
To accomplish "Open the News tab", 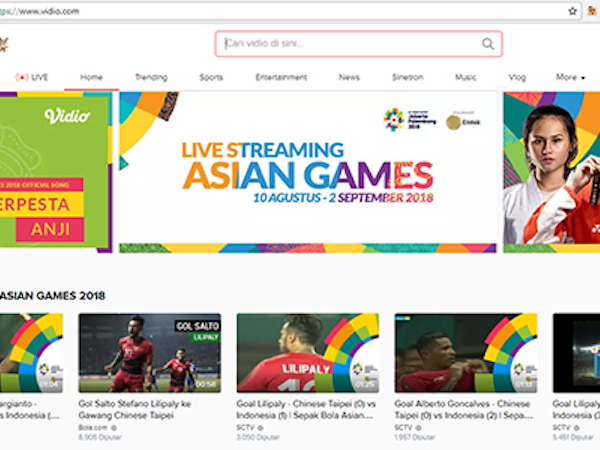I will coord(349,77).
